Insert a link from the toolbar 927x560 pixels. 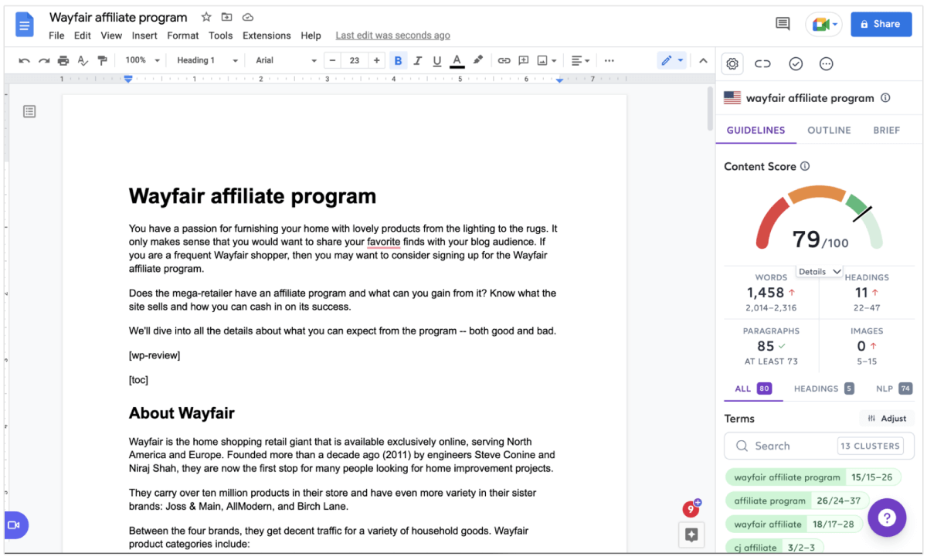[504, 59]
